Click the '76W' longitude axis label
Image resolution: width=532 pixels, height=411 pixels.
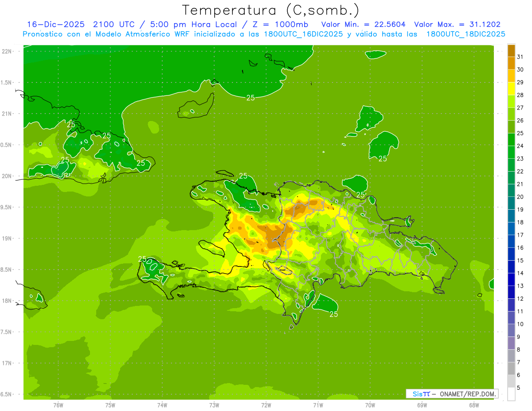pos(58,405)
